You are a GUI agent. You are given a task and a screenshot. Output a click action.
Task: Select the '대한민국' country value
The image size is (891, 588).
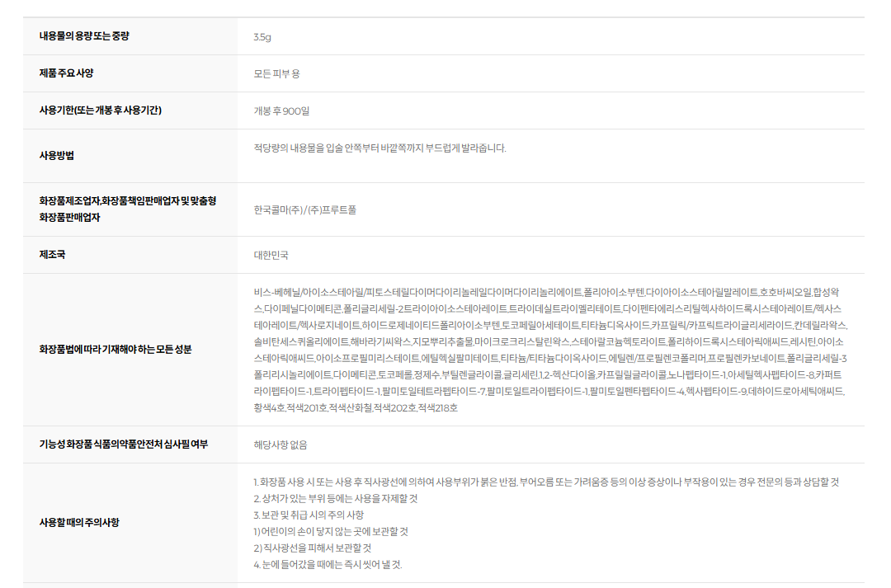[x=271, y=255]
